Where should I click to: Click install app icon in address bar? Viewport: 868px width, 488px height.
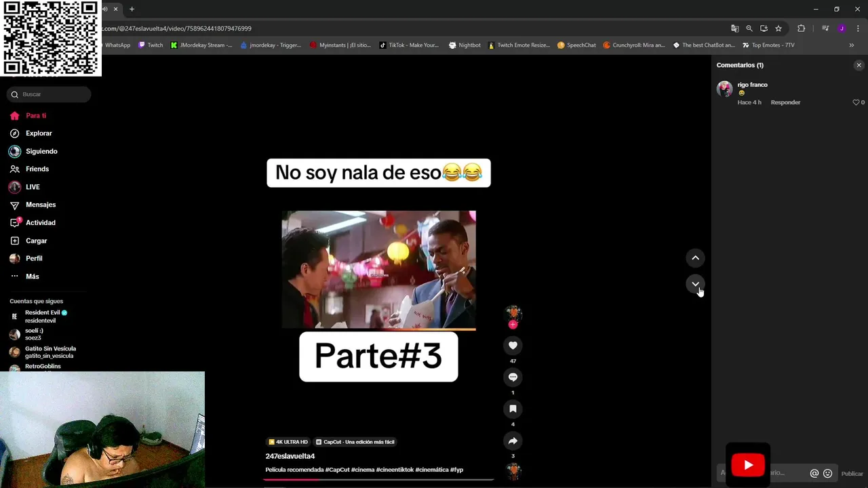764,28
